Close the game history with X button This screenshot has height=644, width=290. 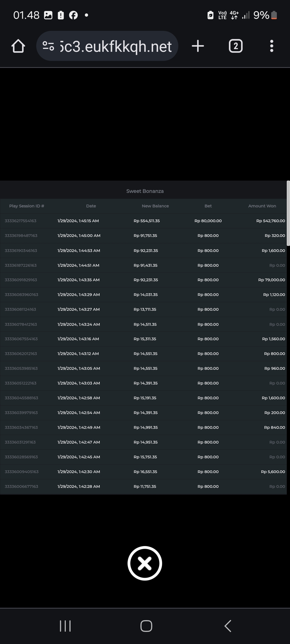(145, 563)
